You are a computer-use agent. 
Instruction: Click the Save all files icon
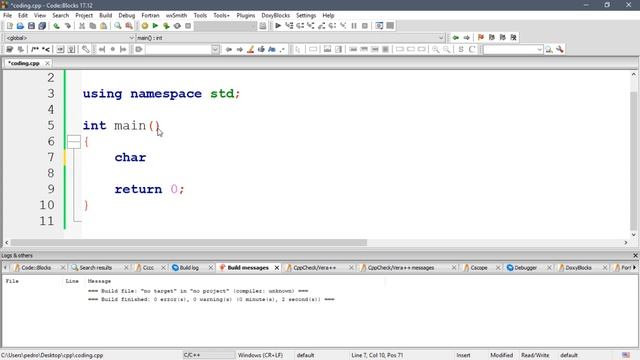coord(42,26)
